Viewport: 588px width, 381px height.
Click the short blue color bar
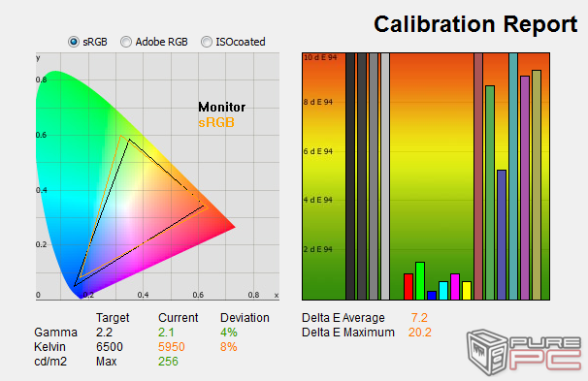pyautogui.click(x=432, y=296)
